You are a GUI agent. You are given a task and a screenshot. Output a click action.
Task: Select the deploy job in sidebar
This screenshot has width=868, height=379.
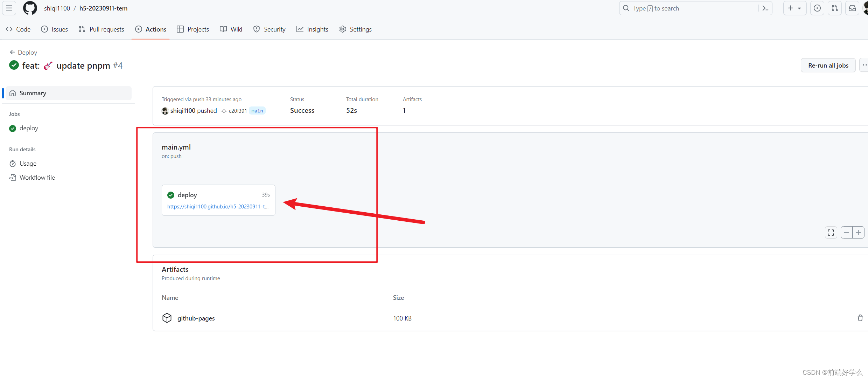pos(29,128)
